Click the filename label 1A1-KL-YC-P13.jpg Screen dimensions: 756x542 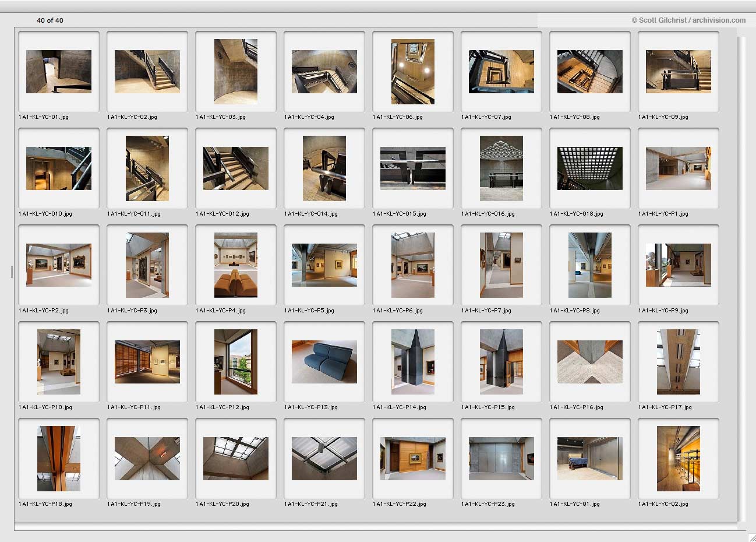[311, 407]
